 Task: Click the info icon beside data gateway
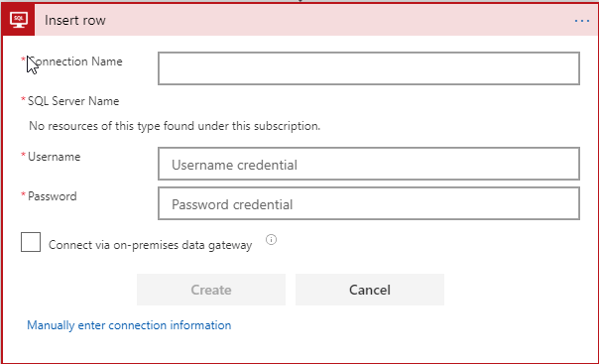tap(271, 239)
